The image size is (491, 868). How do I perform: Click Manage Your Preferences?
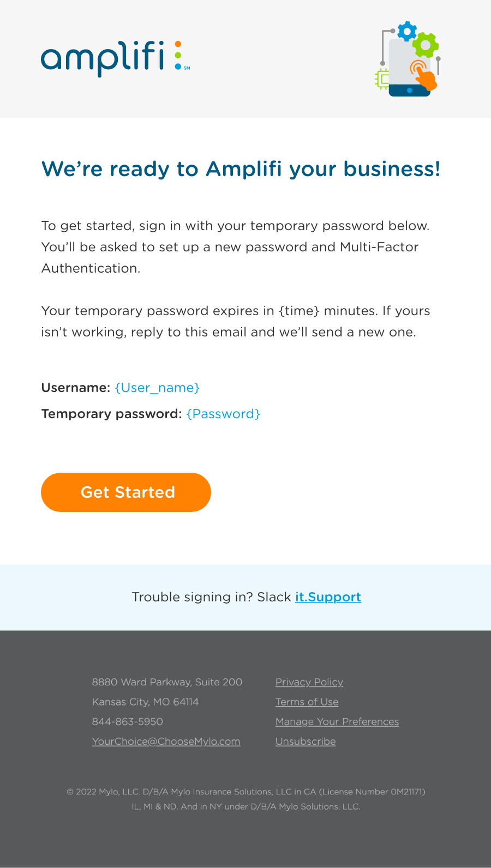[337, 722]
